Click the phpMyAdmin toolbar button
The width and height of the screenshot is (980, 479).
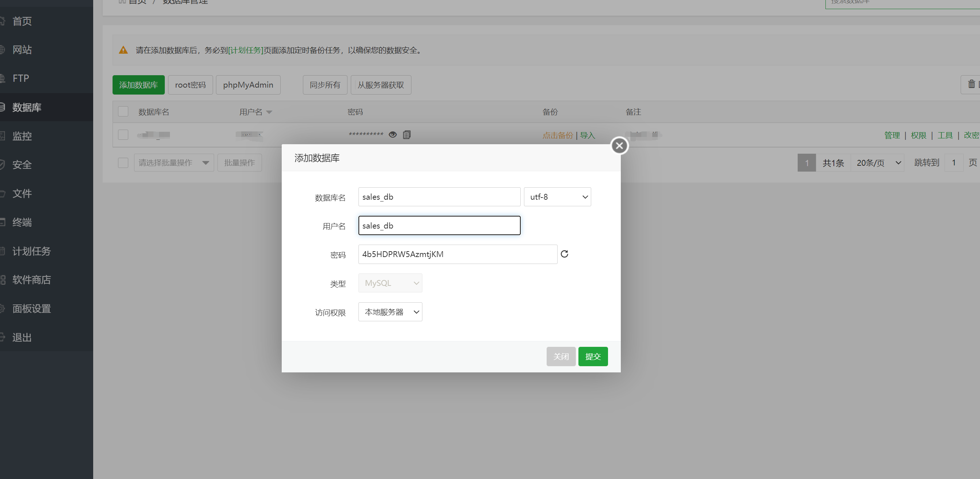tap(248, 85)
